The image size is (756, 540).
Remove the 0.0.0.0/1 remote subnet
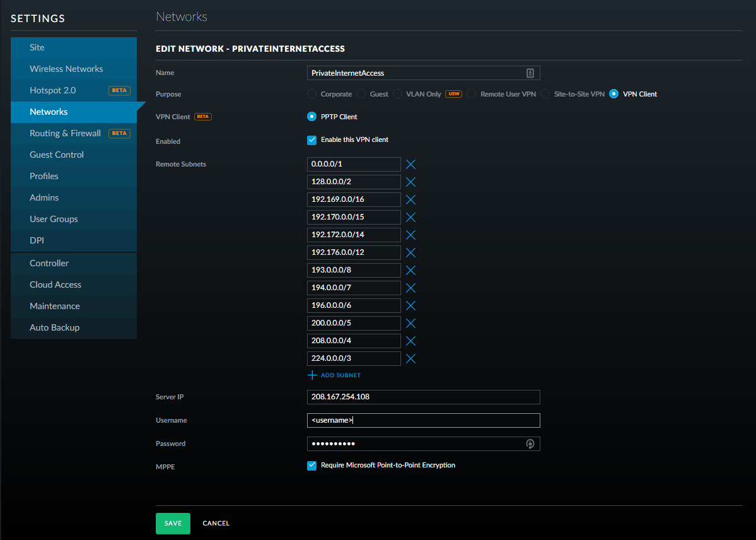point(410,165)
